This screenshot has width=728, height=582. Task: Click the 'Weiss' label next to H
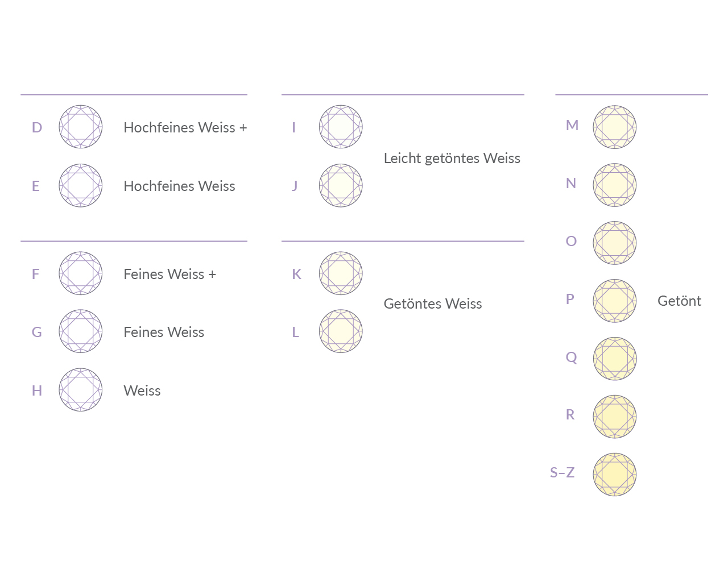[x=142, y=391]
